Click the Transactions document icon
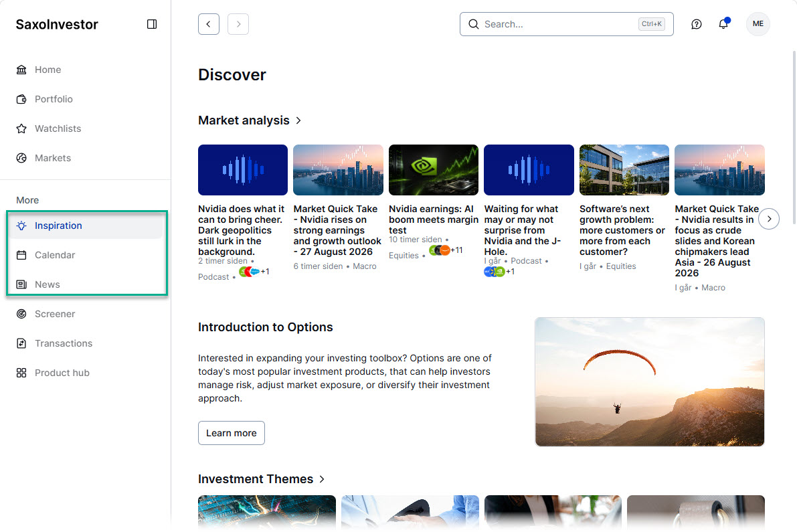797x532 pixels. [21, 343]
